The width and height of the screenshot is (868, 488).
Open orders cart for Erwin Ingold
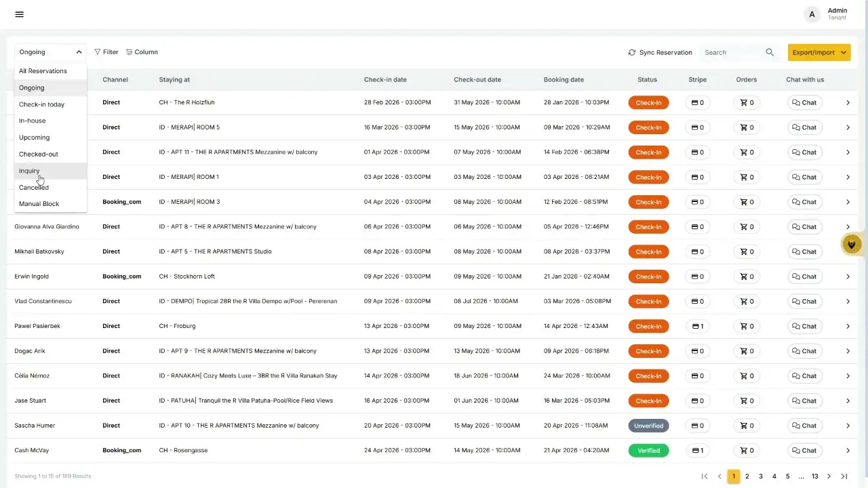click(747, 277)
